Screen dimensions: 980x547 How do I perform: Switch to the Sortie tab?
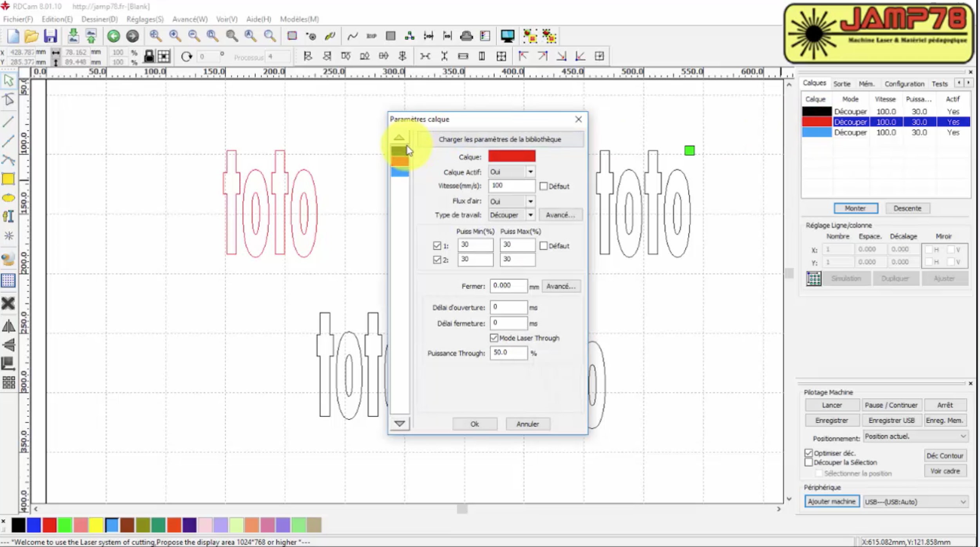tap(842, 83)
